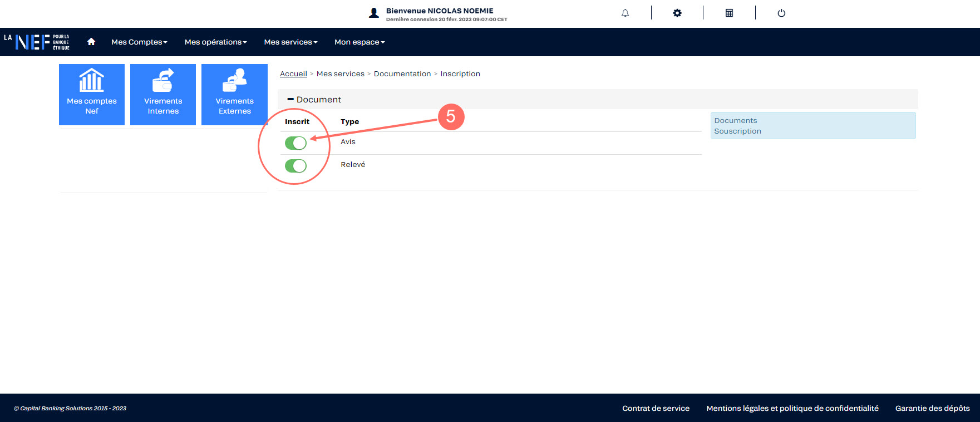980x422 pixels.
Task: Click the Mes services breadcrumb
Action: [341, 74]
